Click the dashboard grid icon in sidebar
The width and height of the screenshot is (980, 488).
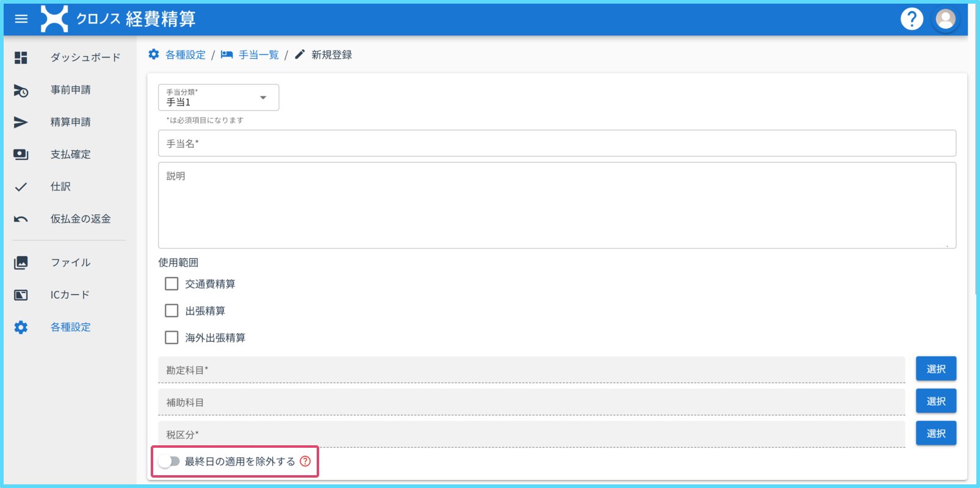click(21, 57)
